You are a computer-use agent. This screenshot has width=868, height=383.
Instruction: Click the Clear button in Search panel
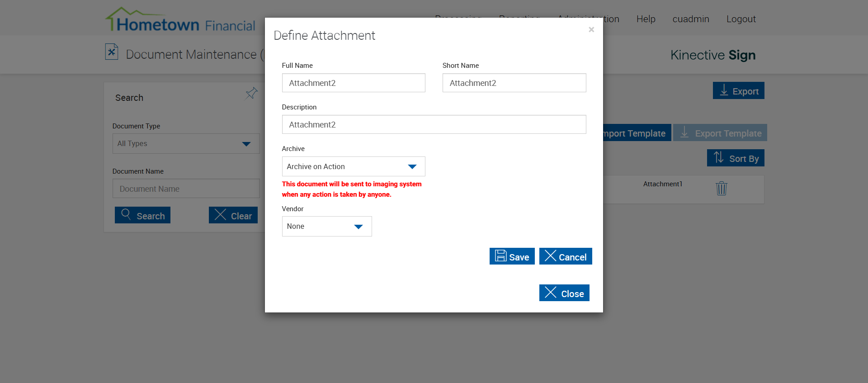pos(233,216)
